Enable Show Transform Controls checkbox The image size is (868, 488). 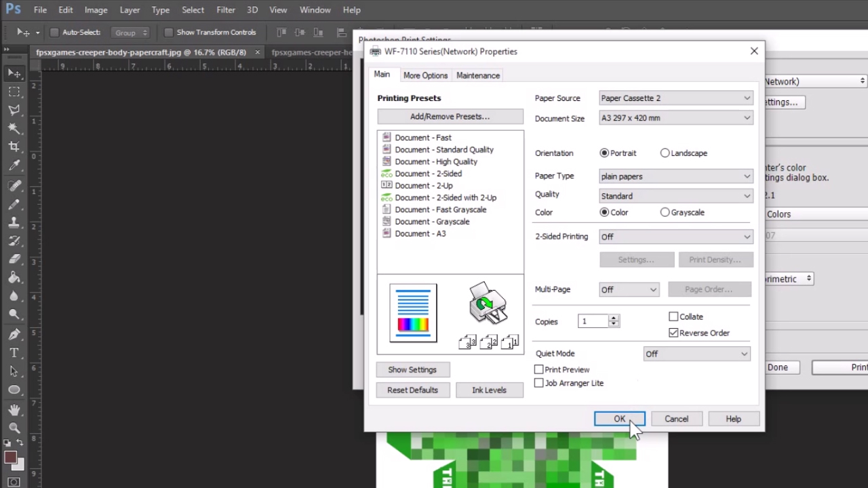coord(168,33)
